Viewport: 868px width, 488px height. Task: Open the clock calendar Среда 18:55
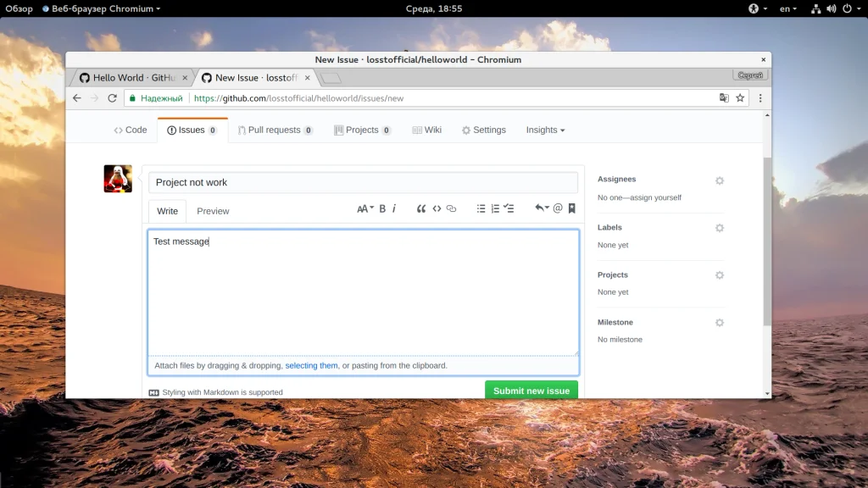434,8
